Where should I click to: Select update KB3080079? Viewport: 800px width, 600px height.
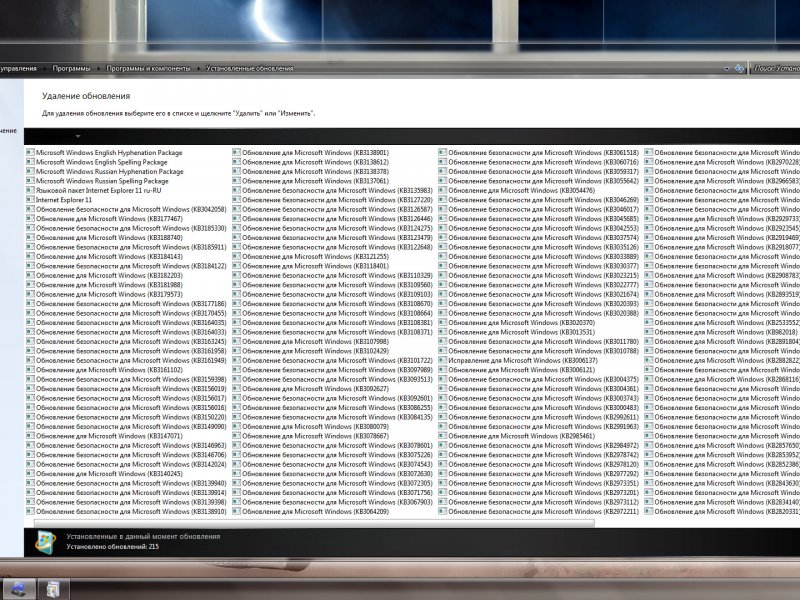[311, 427]
